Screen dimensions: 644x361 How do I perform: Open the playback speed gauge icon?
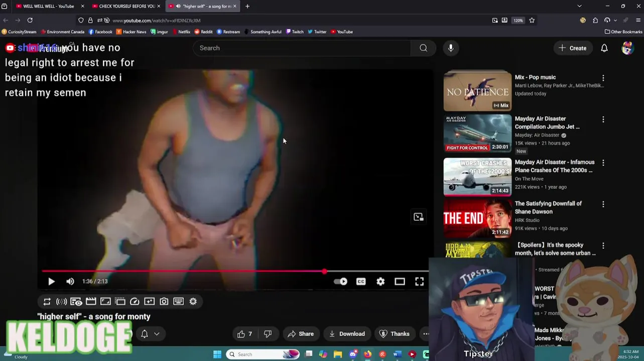pyautogui.click(x=135, y=301)
